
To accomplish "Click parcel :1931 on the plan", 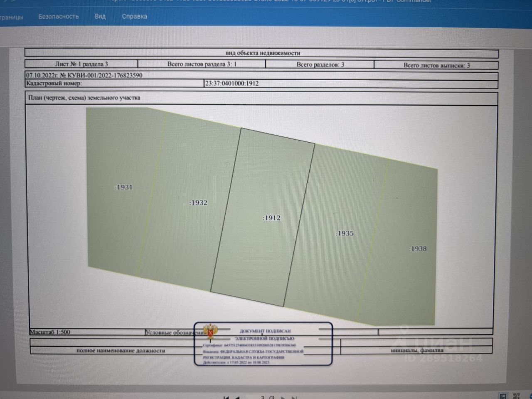I will (x=123, y=187).
